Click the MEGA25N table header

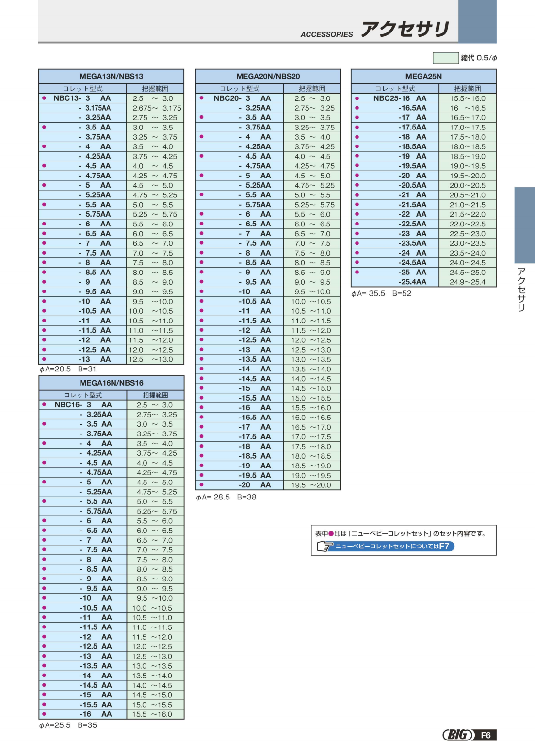coord(423,76)
